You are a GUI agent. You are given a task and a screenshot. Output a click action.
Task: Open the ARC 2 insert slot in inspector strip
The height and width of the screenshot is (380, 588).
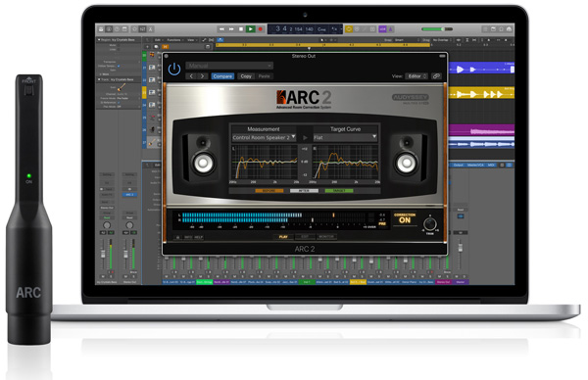point(129,195)
